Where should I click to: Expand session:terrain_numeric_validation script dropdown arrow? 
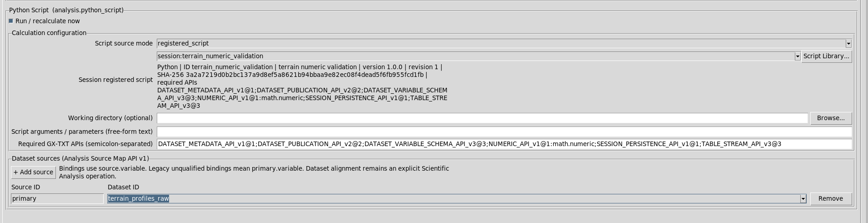tap(797, 56)
